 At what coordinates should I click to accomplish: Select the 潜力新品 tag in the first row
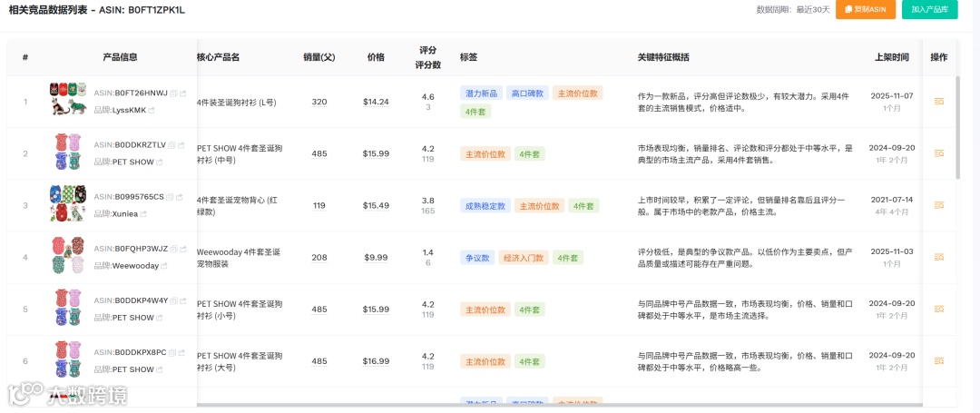click(481, 93)
